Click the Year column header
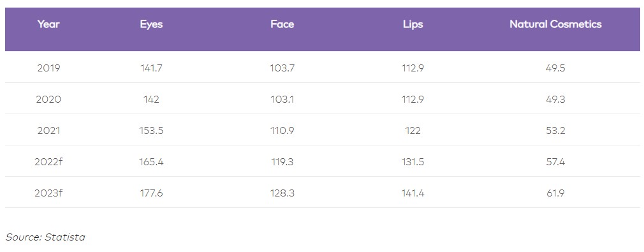 tap(48, 24)
